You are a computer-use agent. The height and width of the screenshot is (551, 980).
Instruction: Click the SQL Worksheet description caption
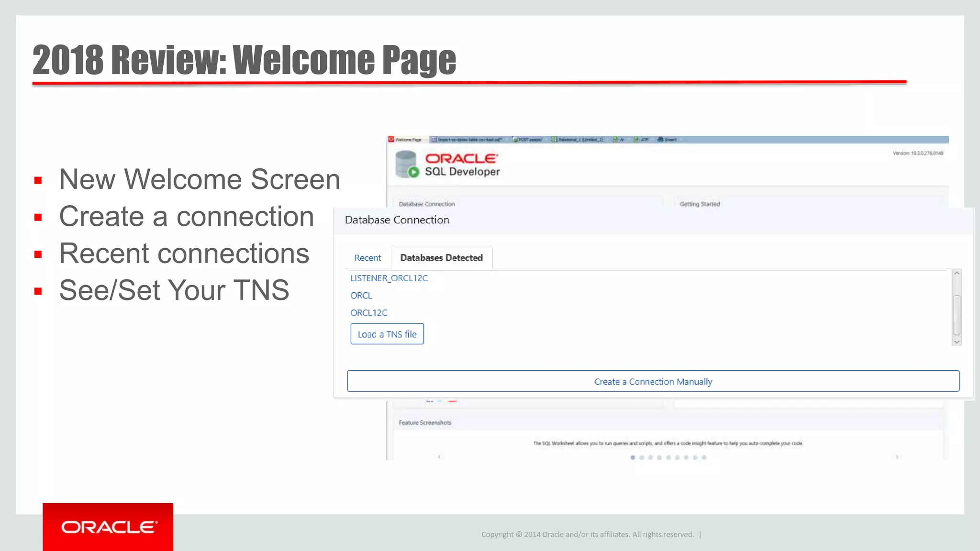pyautogui.click(x=668, y=443)
